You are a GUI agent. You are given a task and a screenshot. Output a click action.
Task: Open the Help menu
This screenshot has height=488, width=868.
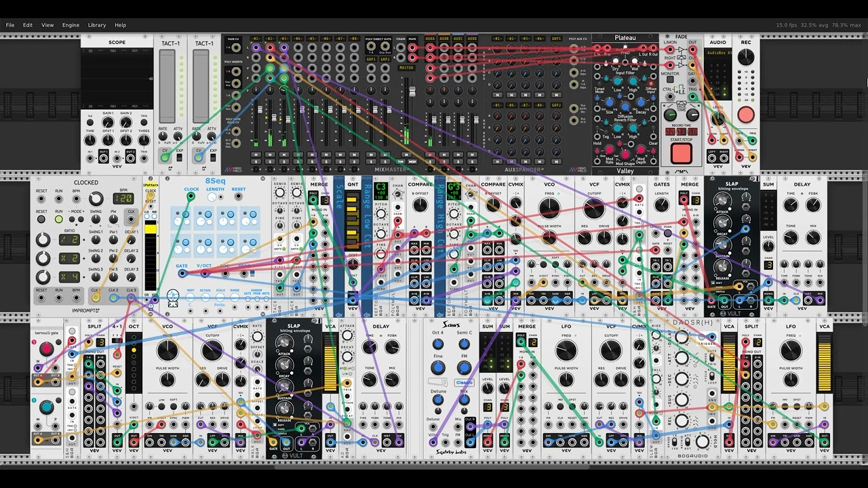[120, 25]
